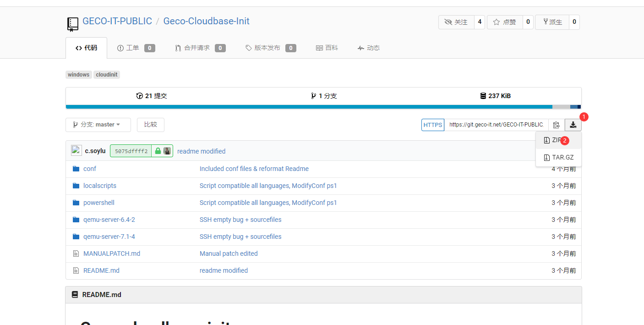This screenshot has width=644, height=325.
Task: Choose ZIP from the download dropdown
Action: pos(557,140)
